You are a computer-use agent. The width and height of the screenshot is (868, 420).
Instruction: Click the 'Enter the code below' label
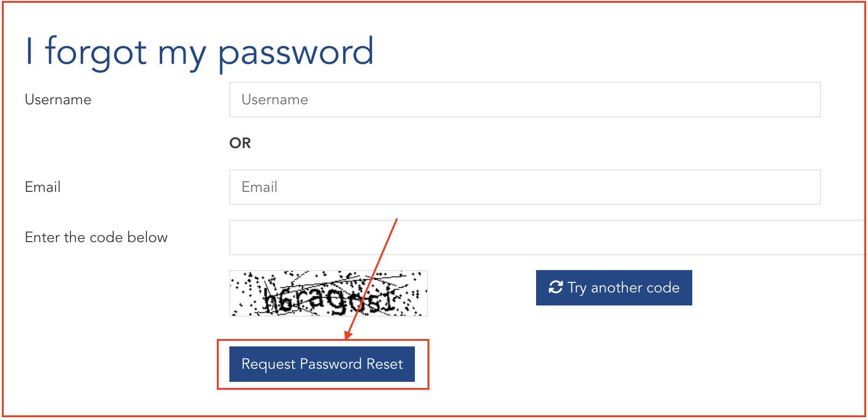pos(96,237)
